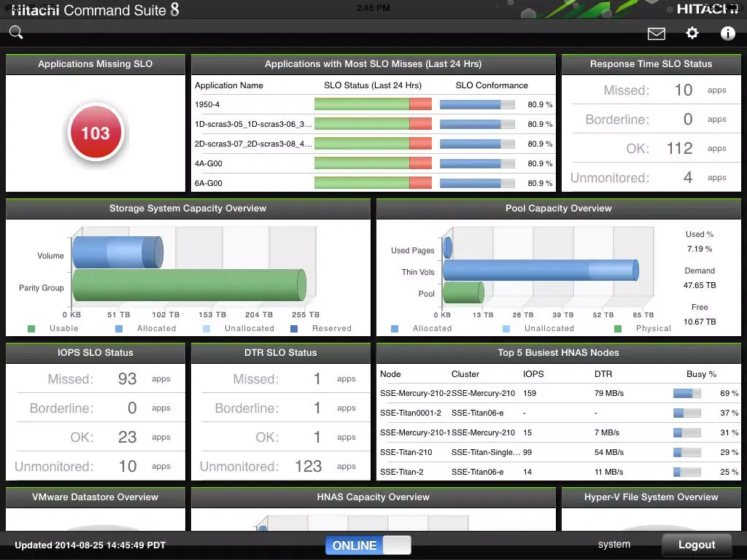Select application 2D-scras3-07_2D-scras3-08 row
Image resolution: width=747 pixels, height=560 pixels.
pyautogui.click(x=373, y=144)
